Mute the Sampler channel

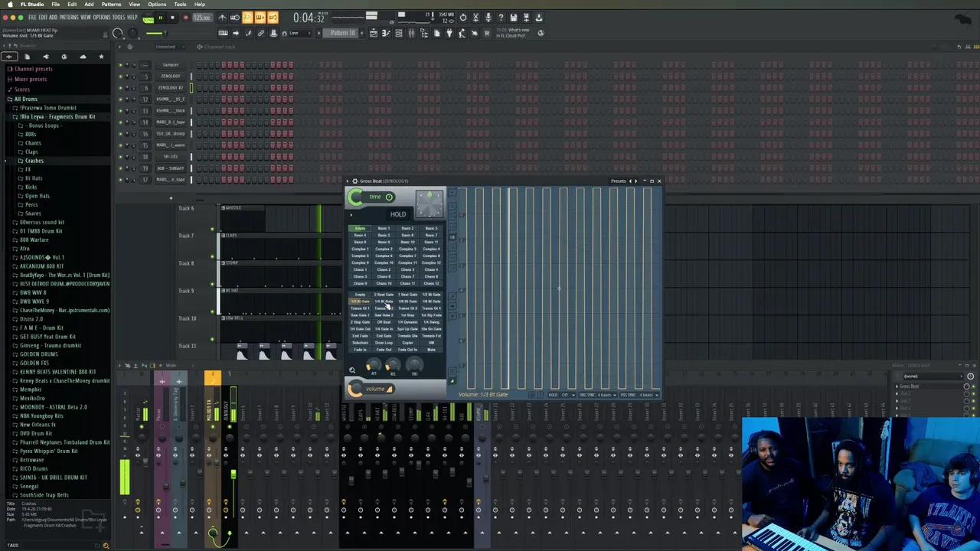click(x=120, y=65)
